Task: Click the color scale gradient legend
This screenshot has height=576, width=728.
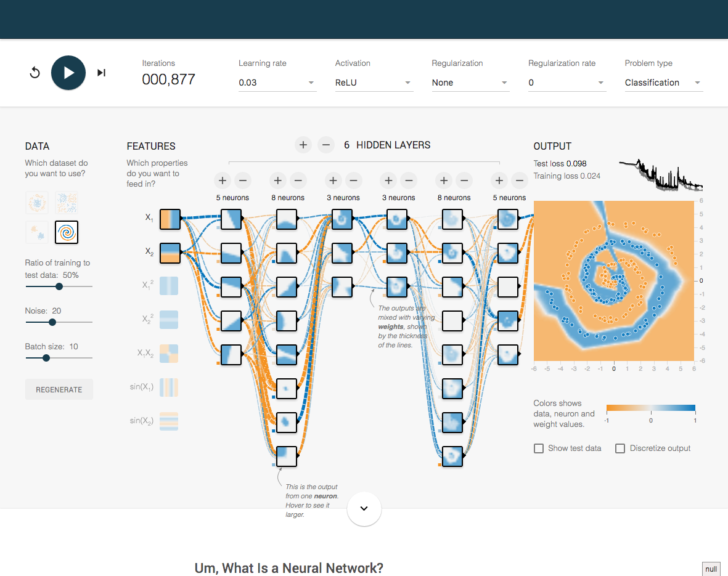Action: pos(651,408)
